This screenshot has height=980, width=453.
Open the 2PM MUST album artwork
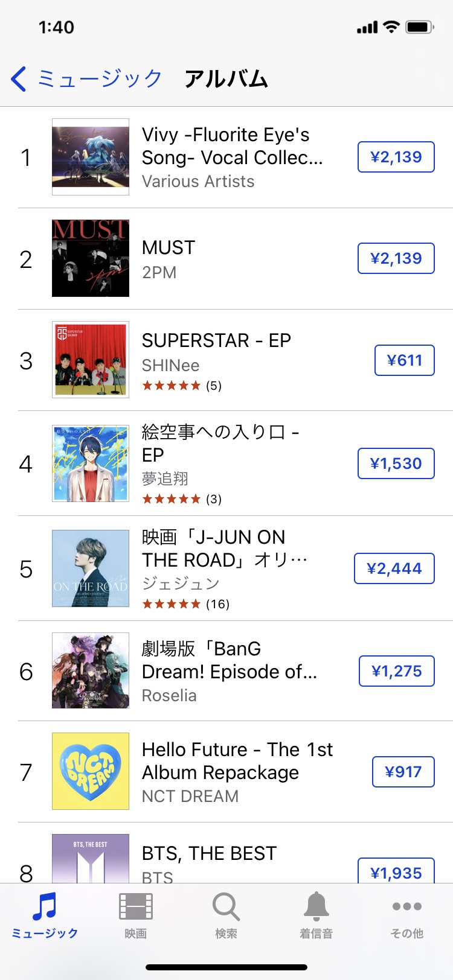click(x=91, y=258)
